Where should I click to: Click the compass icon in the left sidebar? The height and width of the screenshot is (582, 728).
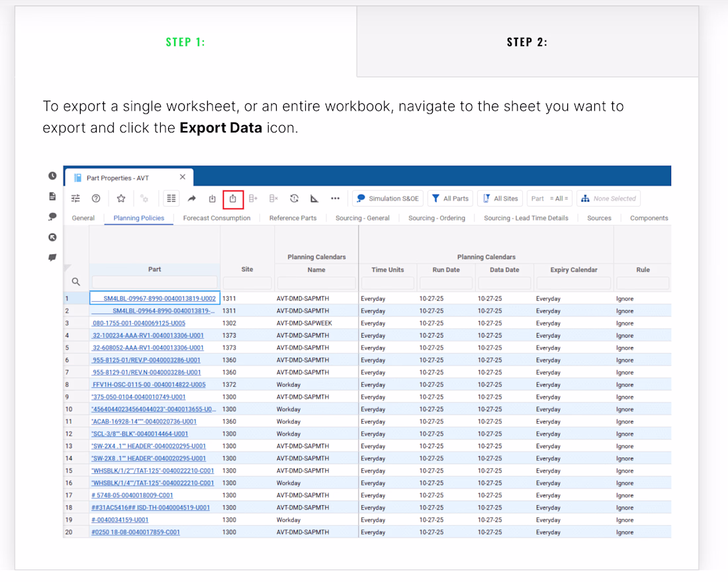pyautogui.click(x=52, y=237)
